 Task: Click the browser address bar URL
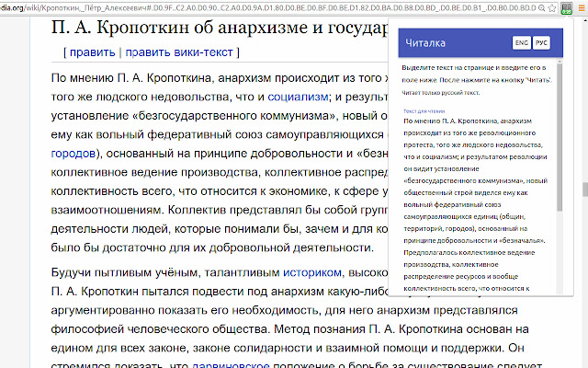[x=268, y=7]
